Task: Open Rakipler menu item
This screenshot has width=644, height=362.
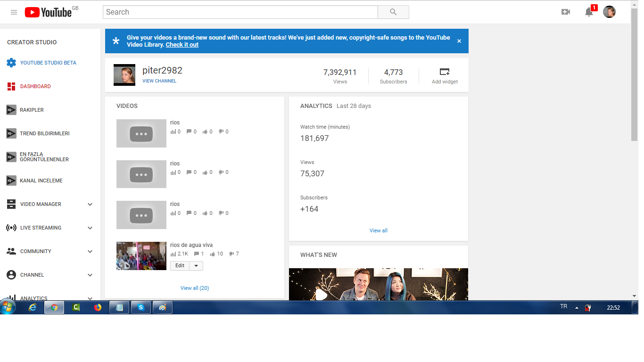Action: click(x=32, y=110)
